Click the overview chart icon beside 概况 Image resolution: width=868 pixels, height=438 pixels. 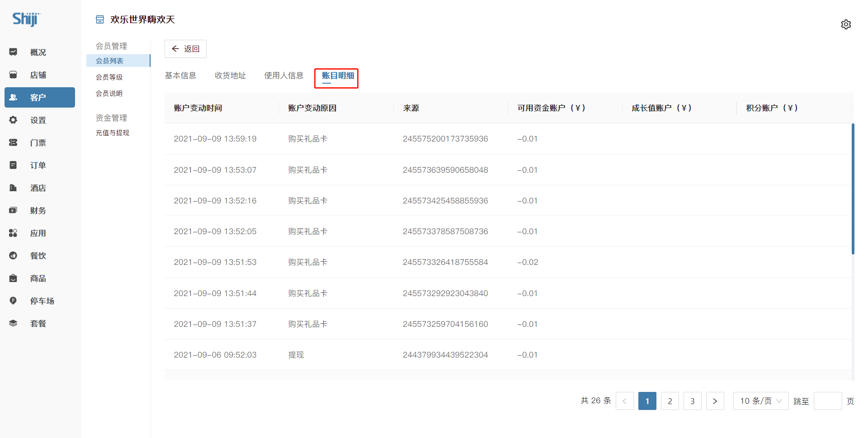(x=13, y=52)
